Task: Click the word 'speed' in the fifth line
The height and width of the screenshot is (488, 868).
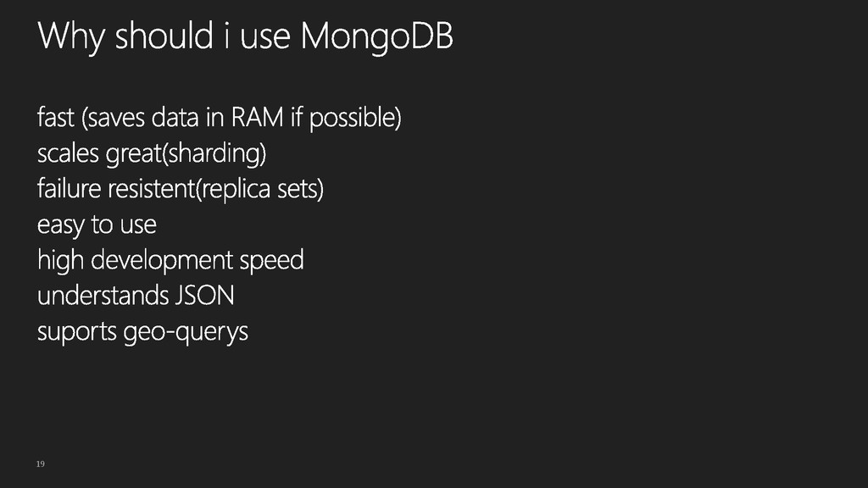Action: point(272,261)
